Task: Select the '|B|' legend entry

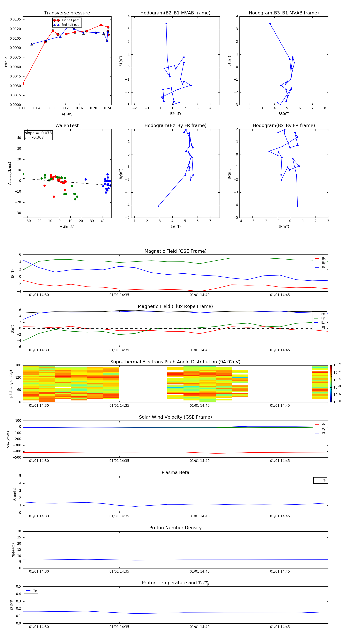Action: pyautogui.click(x=320, y=327)
